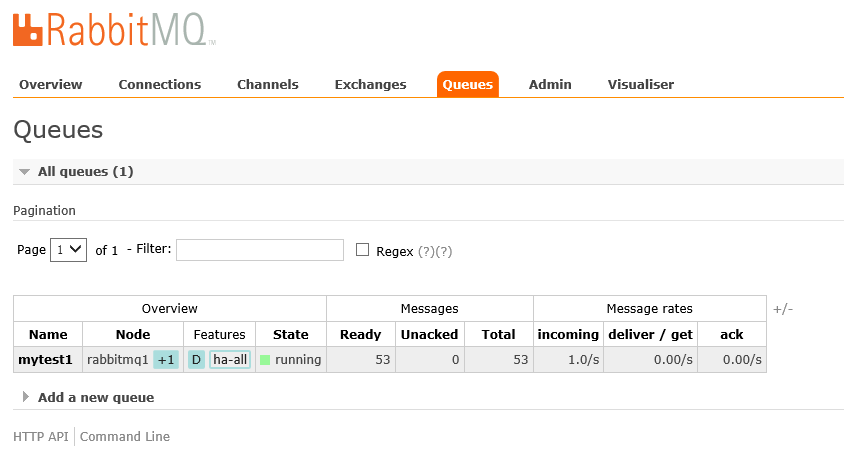Sort by the Ready column header
This screenshot has height=458, width=844.
(361, 334)
